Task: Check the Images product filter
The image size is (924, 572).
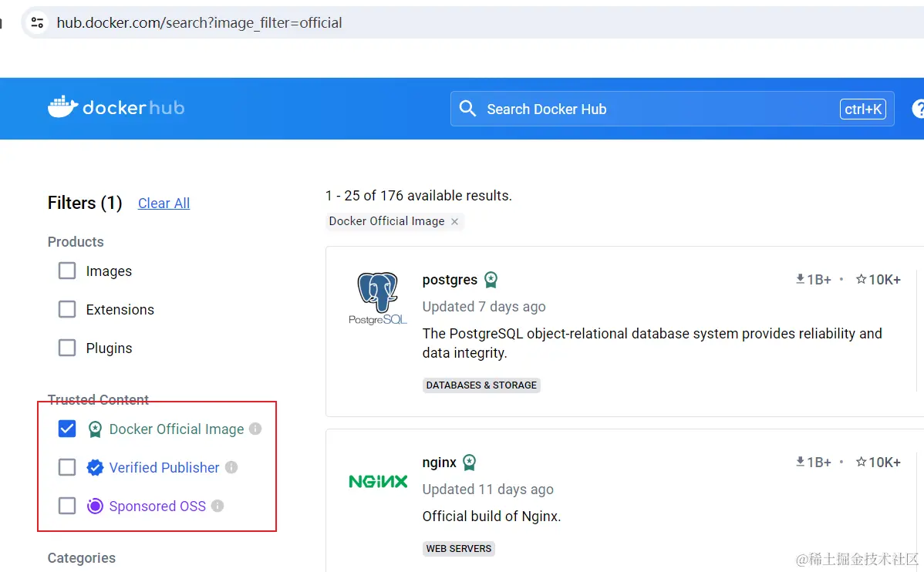Action: click(67, 271)
